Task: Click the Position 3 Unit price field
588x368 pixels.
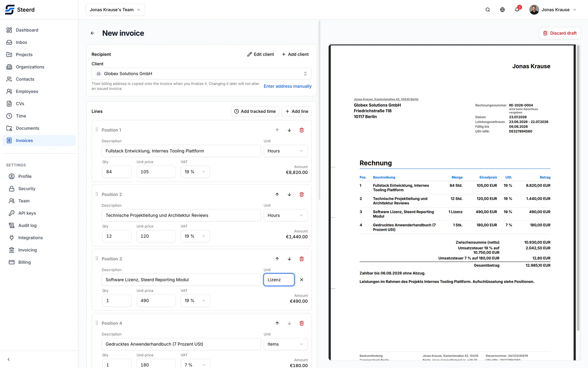Action: click(x=156, y=301)
